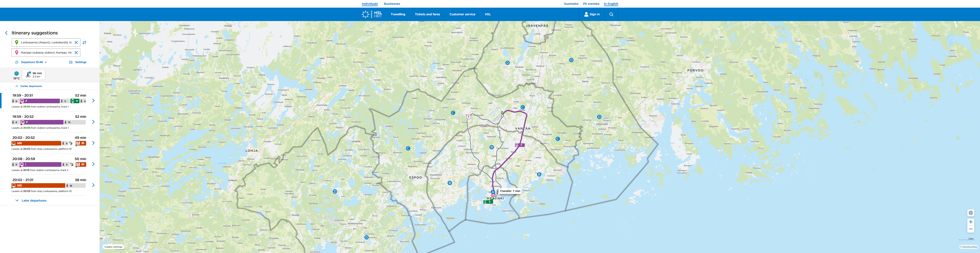Expand the 19:59 - 20:51 itinerary arrow
980x253 pixels.
[93, 101]
